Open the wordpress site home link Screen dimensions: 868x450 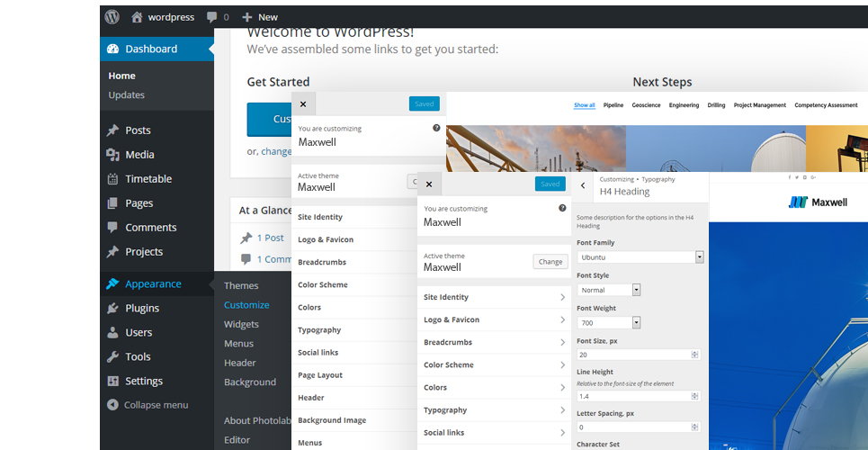coord(163,17)
